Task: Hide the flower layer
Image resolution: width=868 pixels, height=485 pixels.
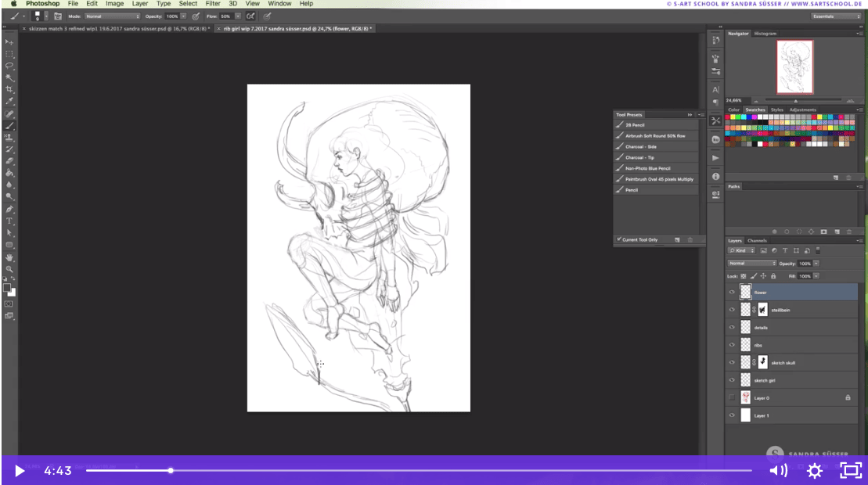Action: (732, 293)
